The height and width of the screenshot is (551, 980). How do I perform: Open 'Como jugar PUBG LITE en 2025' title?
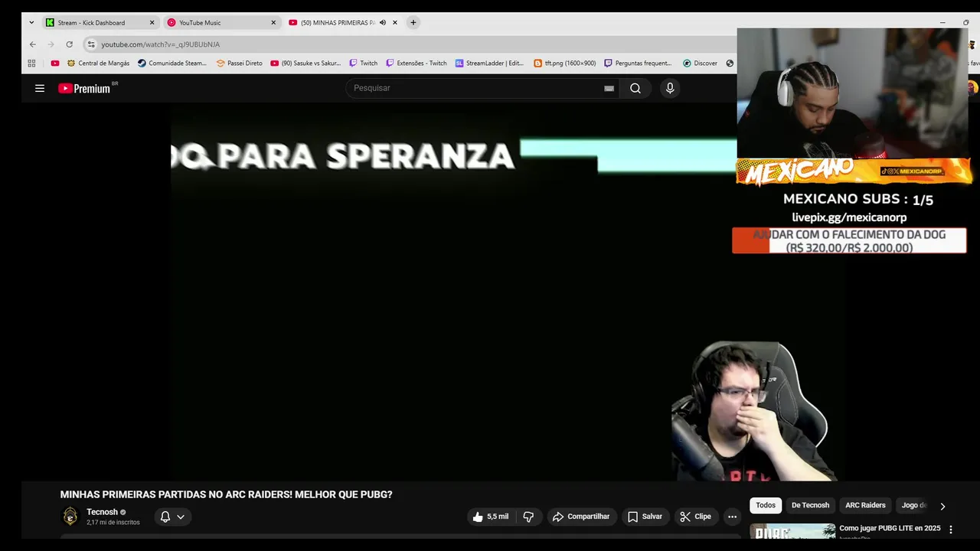(890, 528)
